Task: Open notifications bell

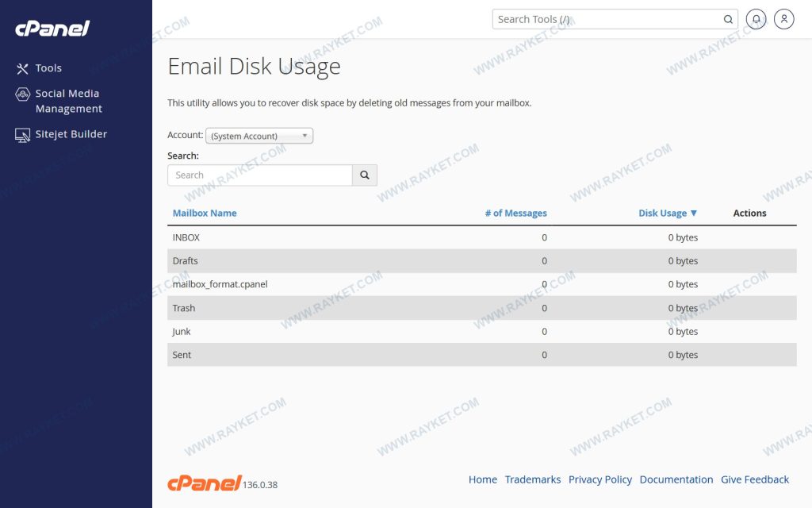Action: 756,19
